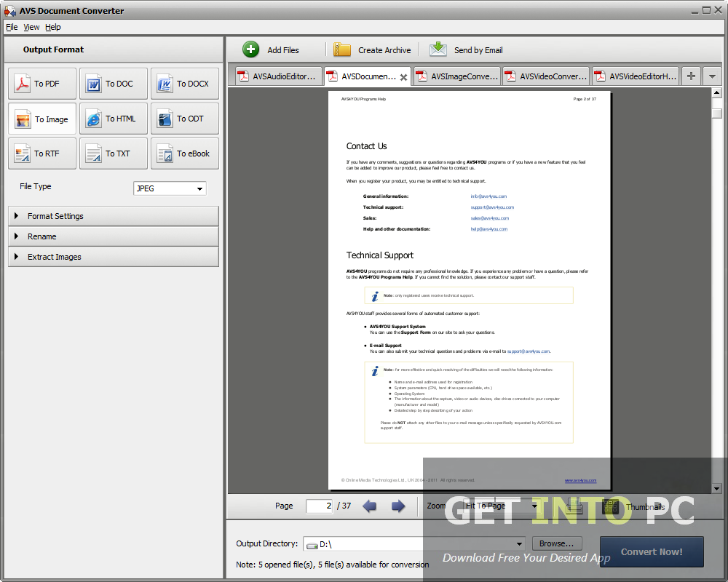Go to the previous page arrow
The height and width of the screenshot is (582, 728).
[370, 506]
